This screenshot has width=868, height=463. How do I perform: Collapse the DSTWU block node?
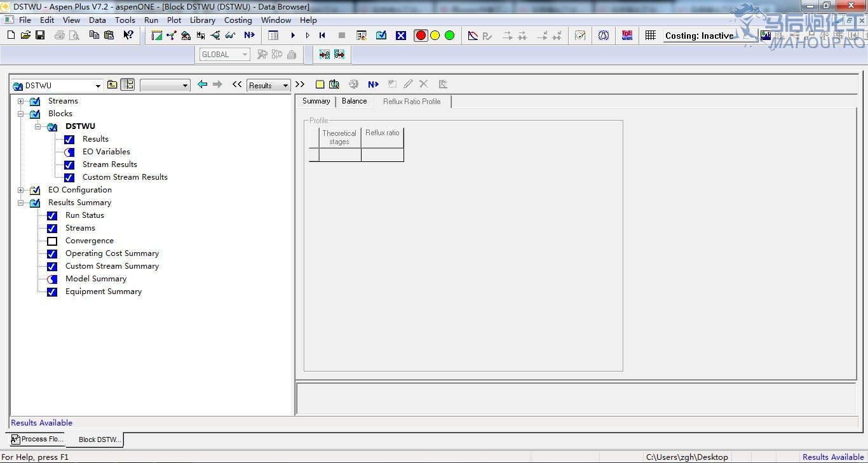coord(38,126)
